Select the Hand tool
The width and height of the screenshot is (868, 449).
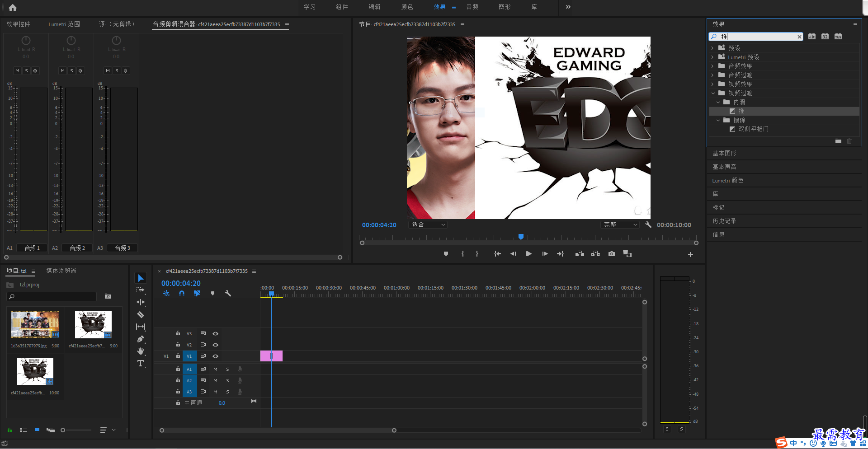[141, 351]
